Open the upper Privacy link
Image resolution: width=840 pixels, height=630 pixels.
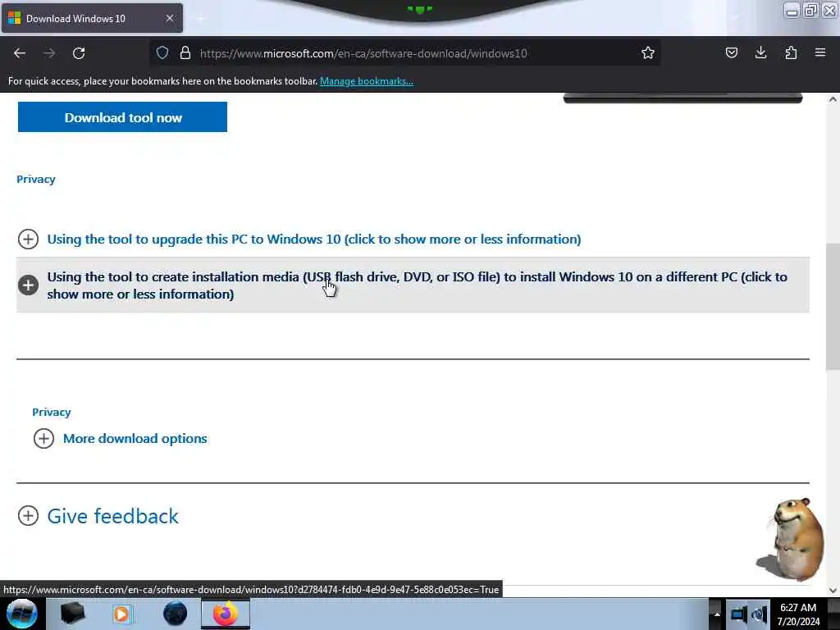pyautogui.click(x=36, y=180)
